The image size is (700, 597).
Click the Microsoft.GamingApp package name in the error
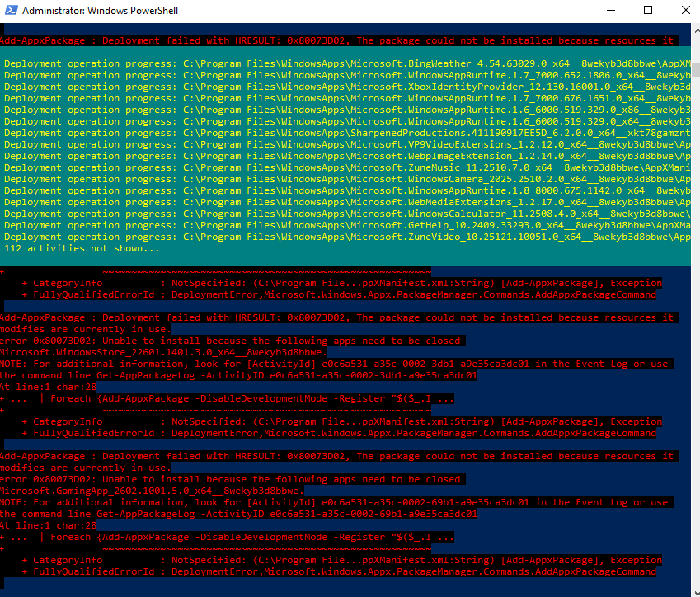[x=152, y=491]
